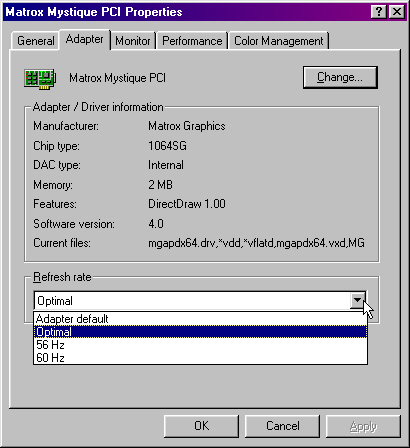
Task: Click the Cancel button
Action: click(x=282, y=426)
